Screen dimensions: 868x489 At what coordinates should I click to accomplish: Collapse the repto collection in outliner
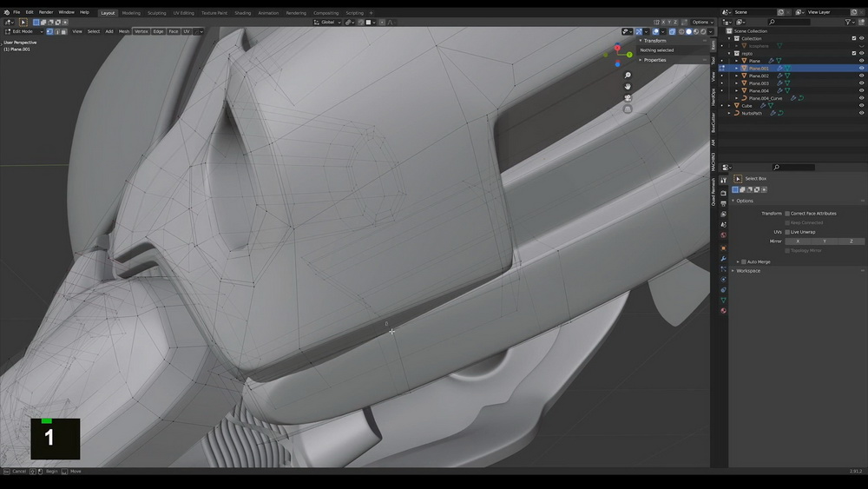(x=729, y=53)
